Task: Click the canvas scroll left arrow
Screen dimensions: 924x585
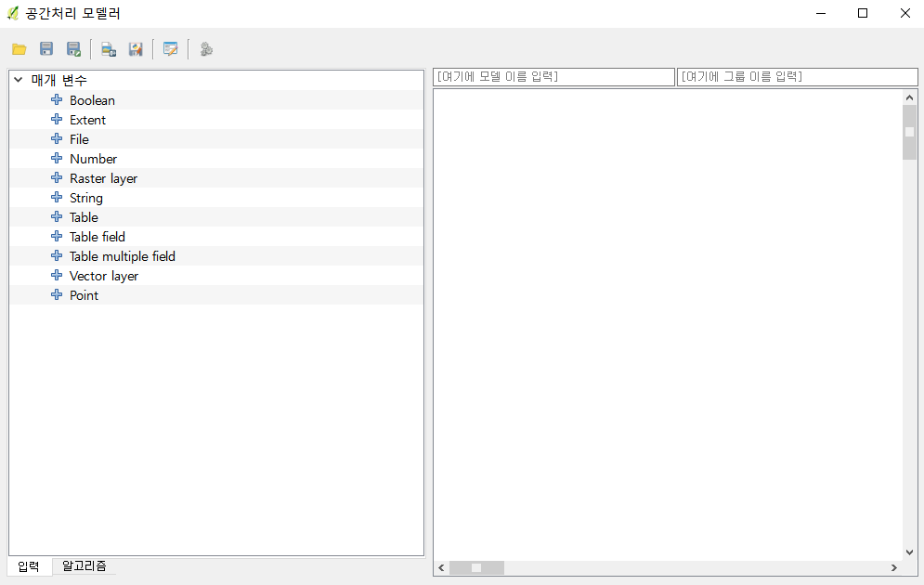Action: pos(441,567)
